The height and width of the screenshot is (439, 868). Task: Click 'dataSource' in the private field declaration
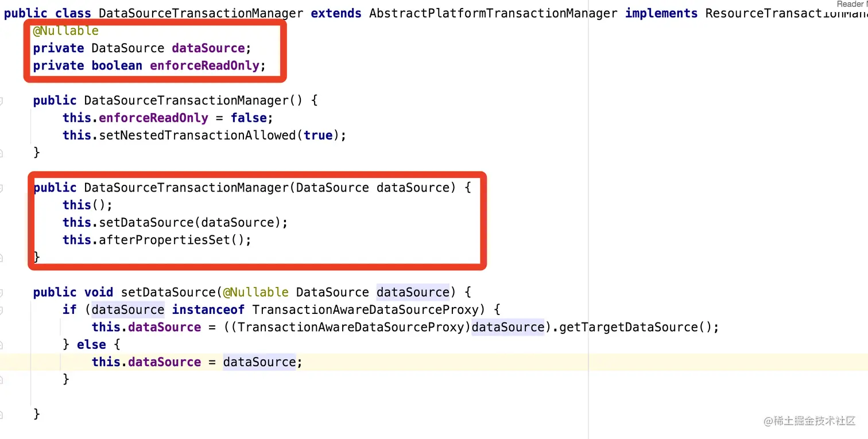click(x=208, y=48)
